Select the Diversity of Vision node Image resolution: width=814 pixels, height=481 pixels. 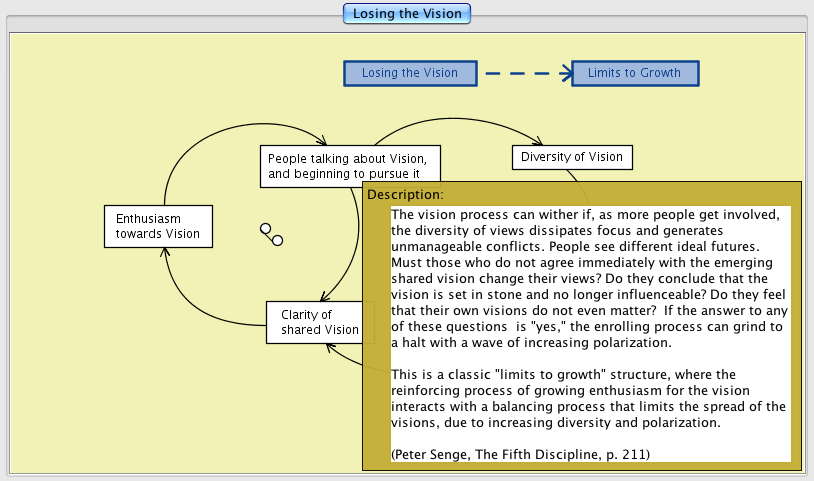(571, 157)
